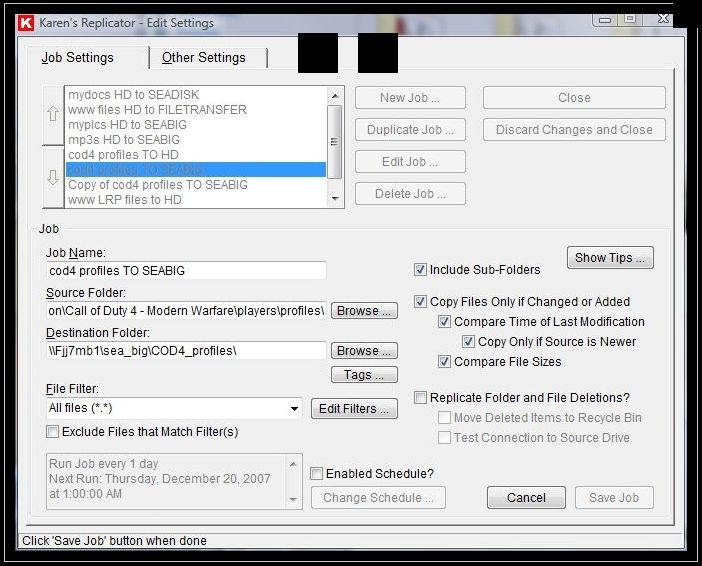Move selected job down with down arrow
702x566 pixels.
(x=53, y=178)
